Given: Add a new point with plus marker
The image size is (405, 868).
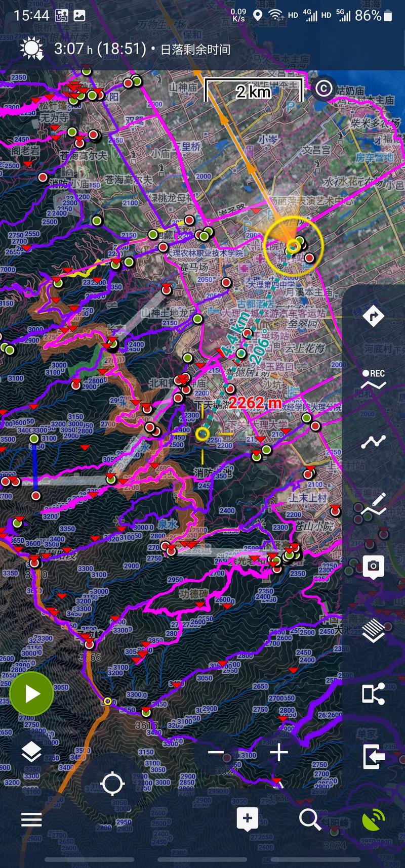Looking at the screenshot, I should coord(247,819).
